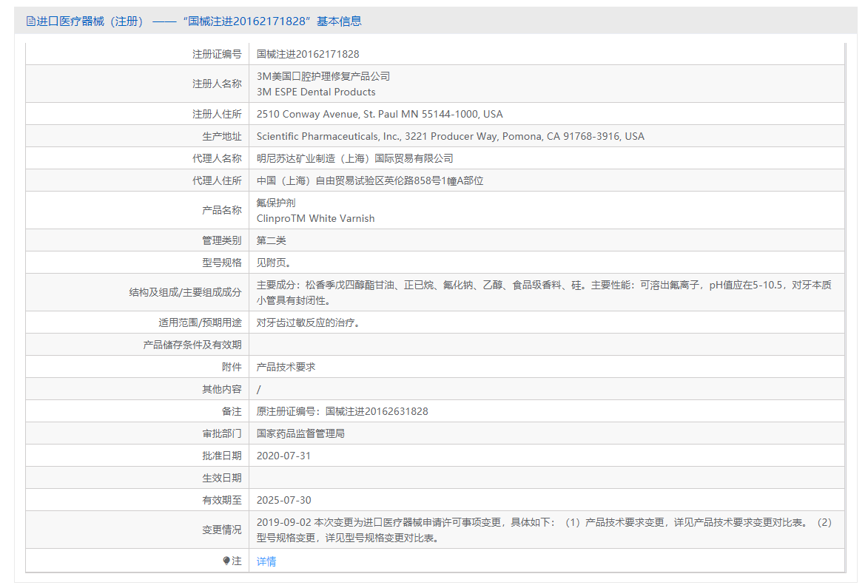Click the product name 氟保护剂
This screenshot has height=588, width=868.
tap(276, 203)
